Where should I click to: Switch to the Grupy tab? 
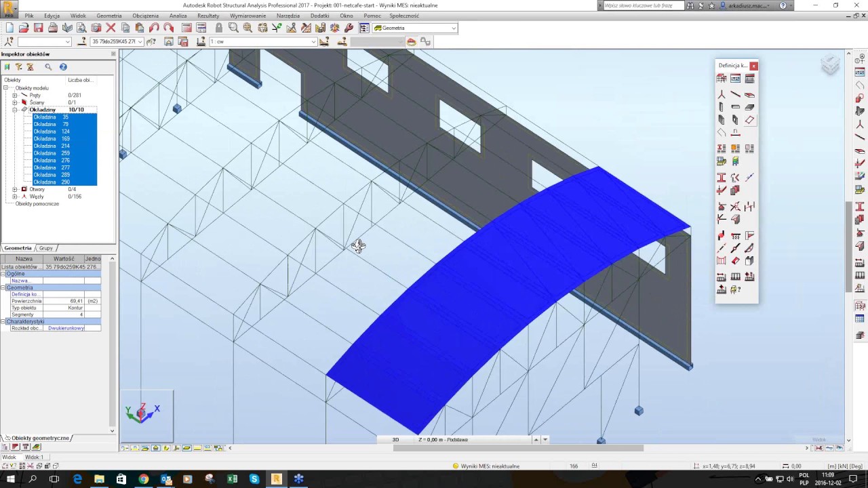(x=46, y=248)
